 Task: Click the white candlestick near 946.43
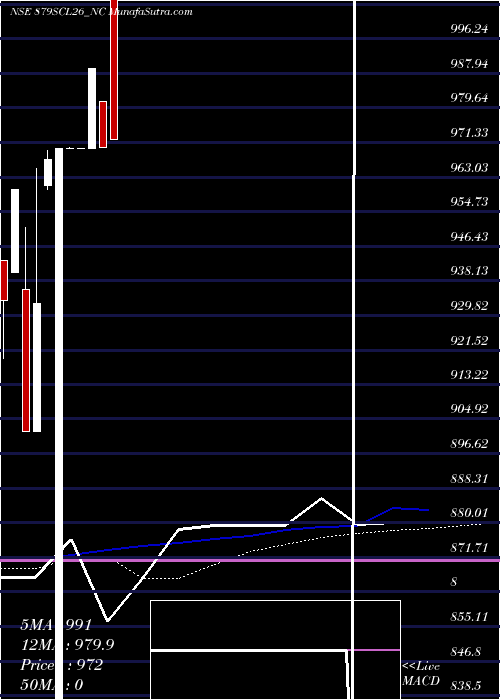point(15,231)
